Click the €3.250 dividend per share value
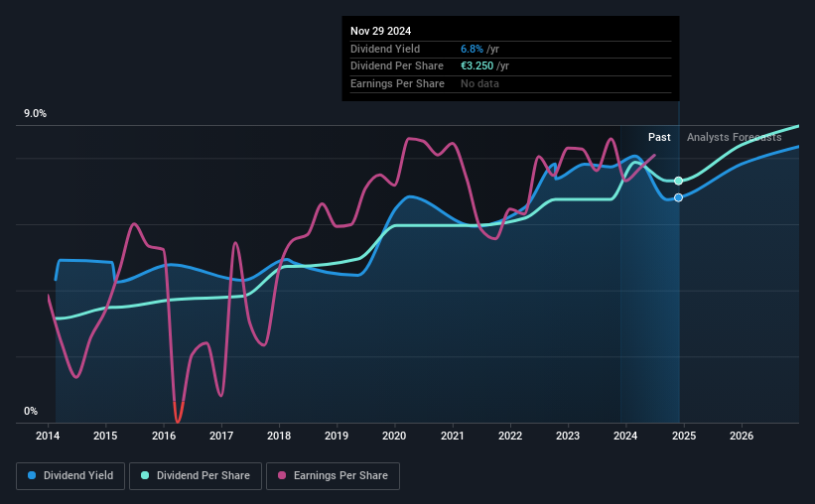 (x=477, y=66)
